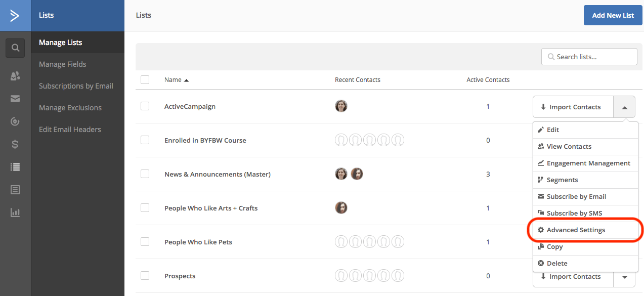This screenshot has height=296, width=644.
Task: Open Manage Fields in the side navigation
Action: (x=63, y=64)
